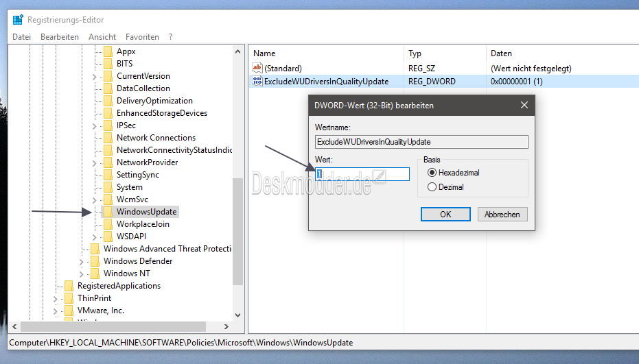Select the (Standard) value entry

tap(283, 69)
